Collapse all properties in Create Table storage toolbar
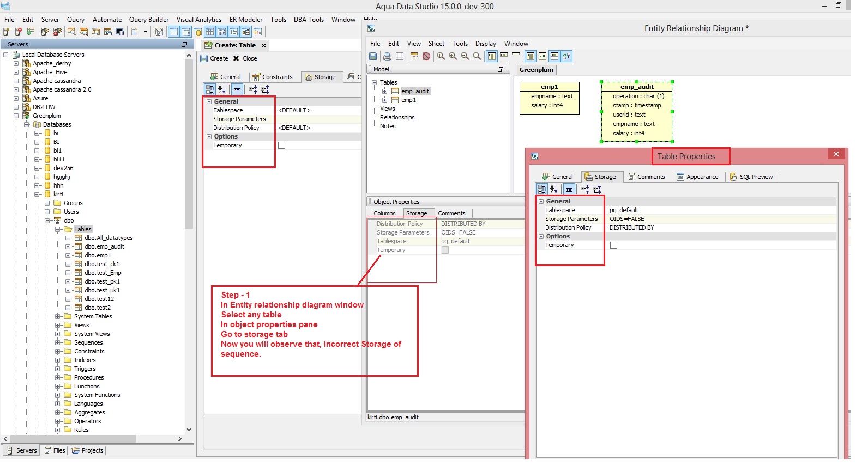The image size is (868, 469). (x=265, y=89)
